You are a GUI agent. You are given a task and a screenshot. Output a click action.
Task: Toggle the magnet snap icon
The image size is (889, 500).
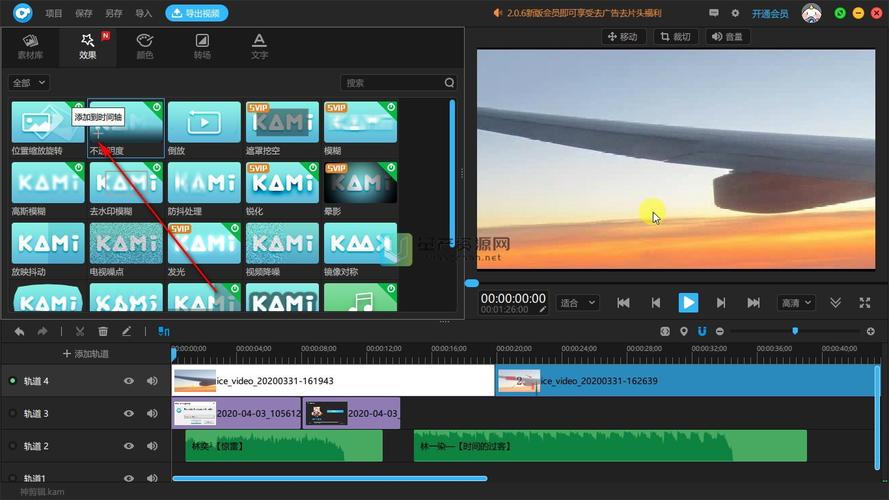pos(702,331)
